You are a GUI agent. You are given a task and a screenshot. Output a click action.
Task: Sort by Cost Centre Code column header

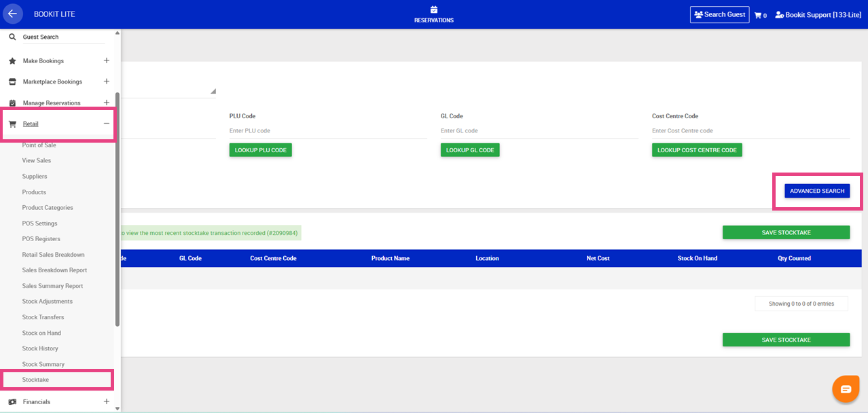click(273, 258)
